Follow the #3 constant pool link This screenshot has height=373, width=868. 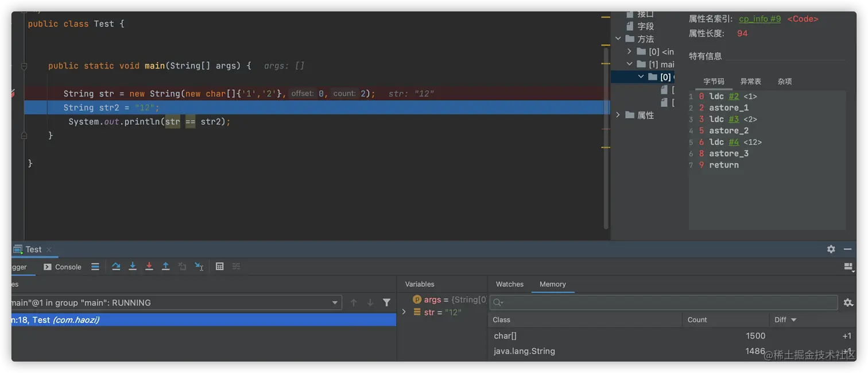pos(734,120)
